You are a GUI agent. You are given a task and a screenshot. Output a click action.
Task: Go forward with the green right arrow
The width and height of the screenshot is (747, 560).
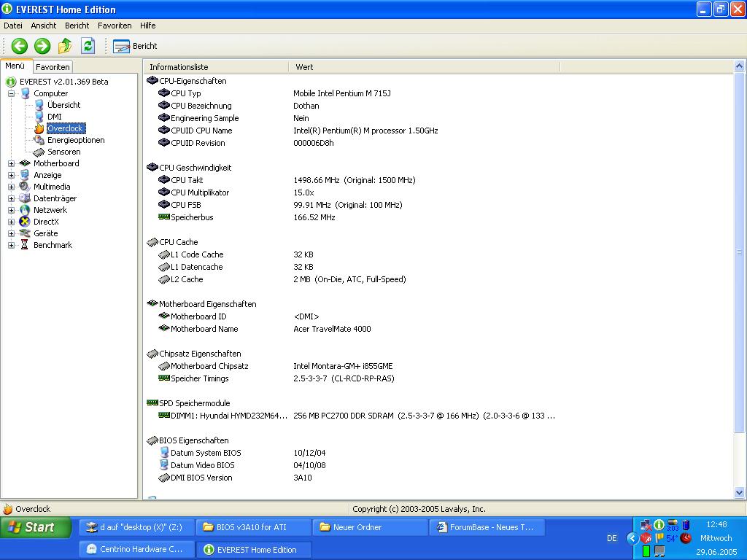(x=42, y=46)
